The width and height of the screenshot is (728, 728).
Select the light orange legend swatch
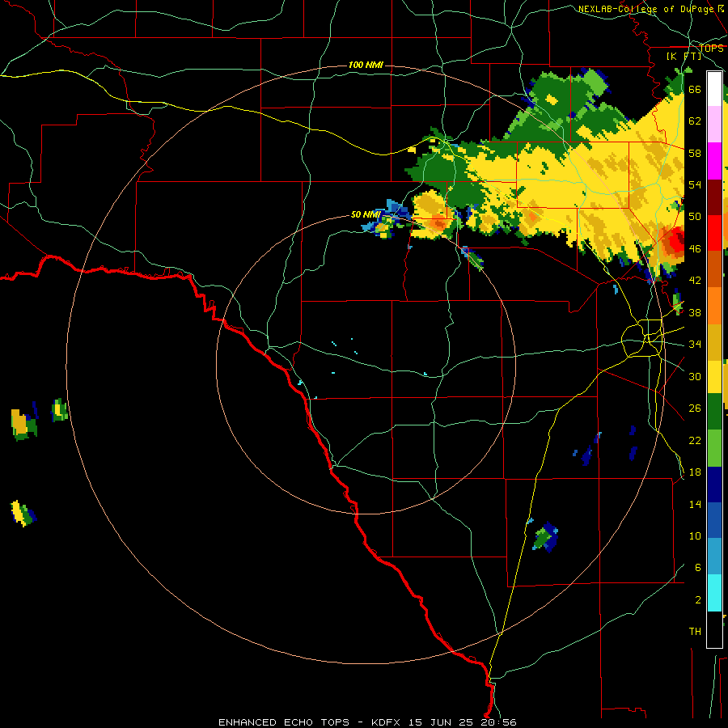pos(714,305)
